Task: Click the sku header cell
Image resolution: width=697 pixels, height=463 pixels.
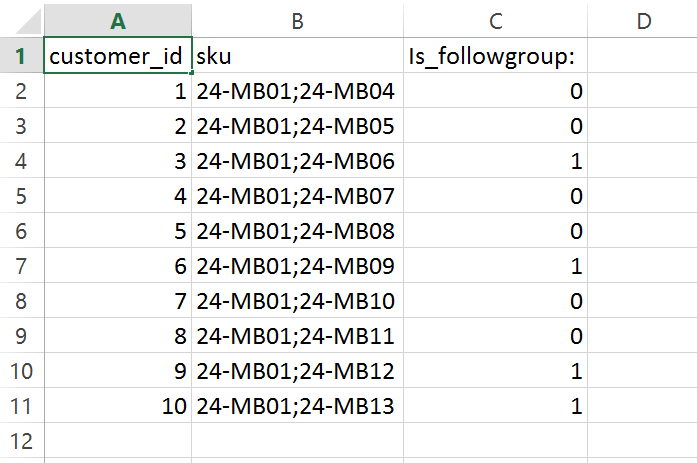Action: coord(298,57)
